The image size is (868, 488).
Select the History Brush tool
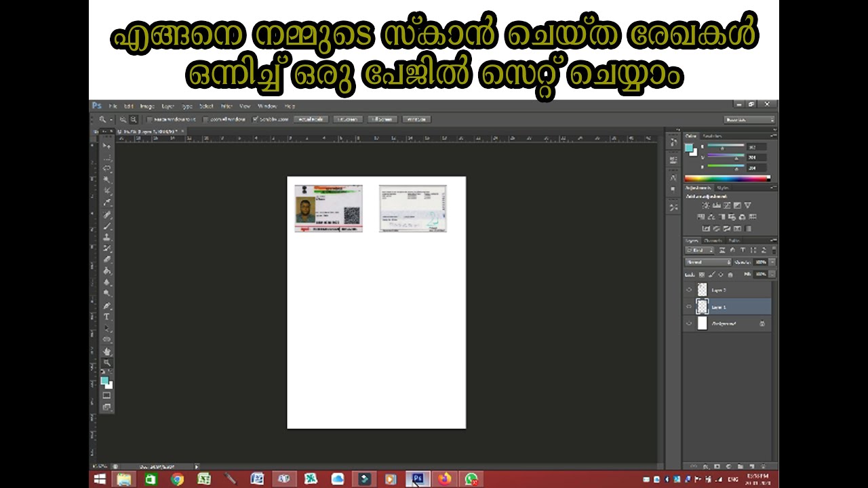(x=106, y=249)
